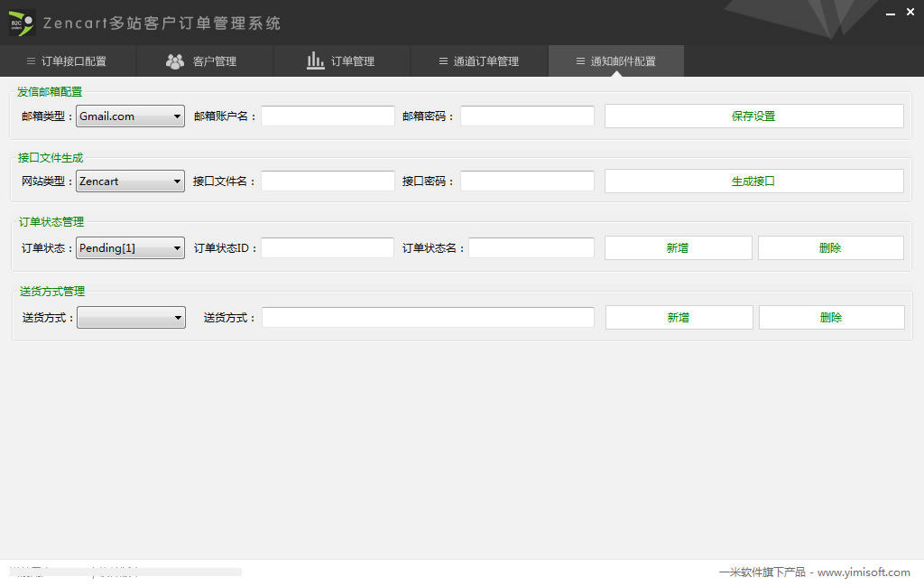Image resolution: width=924 pixels, height=586 pixels.
Task: Click the list icon beside 订单接口配置
Action: coord(32,61)
